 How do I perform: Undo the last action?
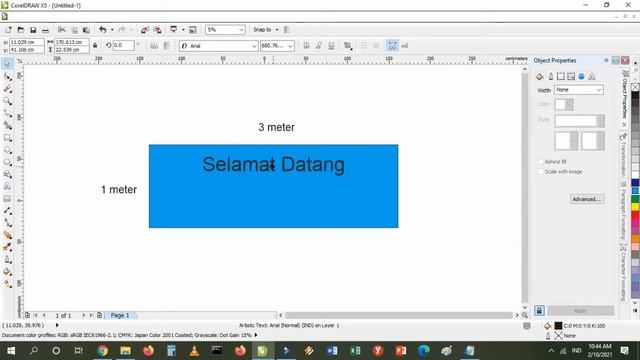pyautogui.click(x=102, y=30)
